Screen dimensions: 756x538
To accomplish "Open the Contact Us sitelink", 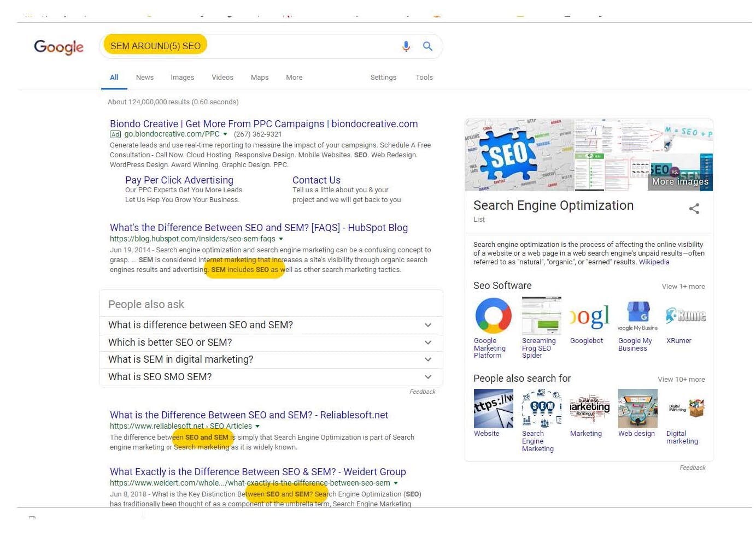I will [317, 180].
